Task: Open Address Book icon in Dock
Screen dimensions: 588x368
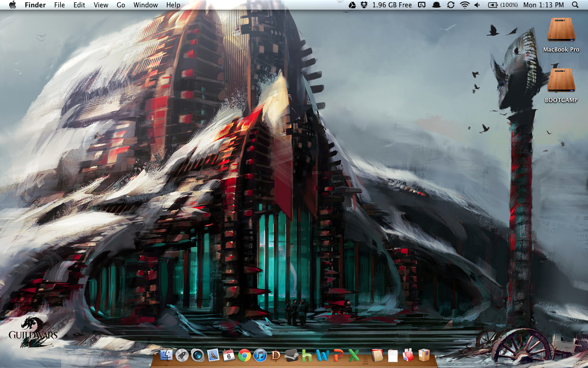Action: tap(377, 355)
